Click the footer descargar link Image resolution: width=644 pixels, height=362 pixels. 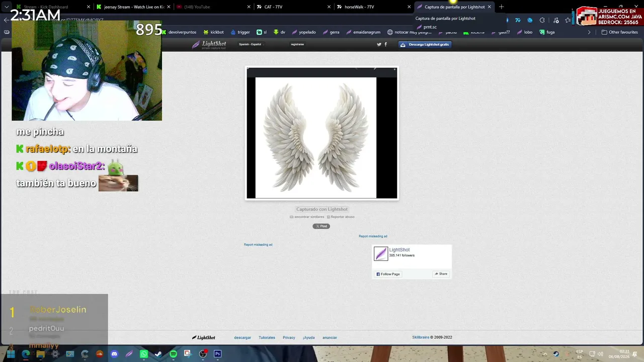243,338
